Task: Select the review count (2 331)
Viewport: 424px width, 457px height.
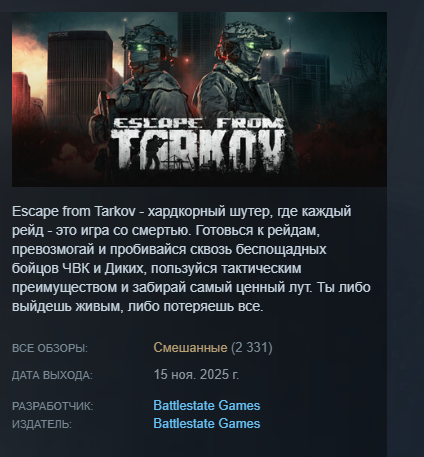Action: click(x=252, y=348)
